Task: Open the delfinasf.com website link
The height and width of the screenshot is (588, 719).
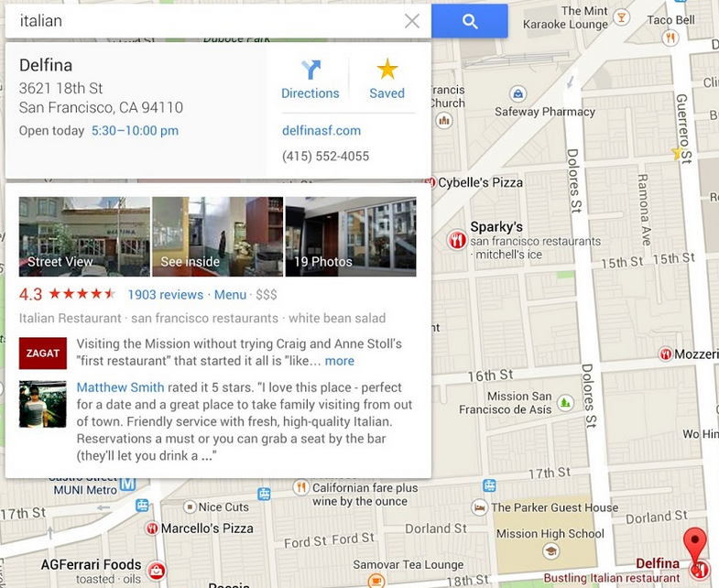Action: (x=321, y=131)
